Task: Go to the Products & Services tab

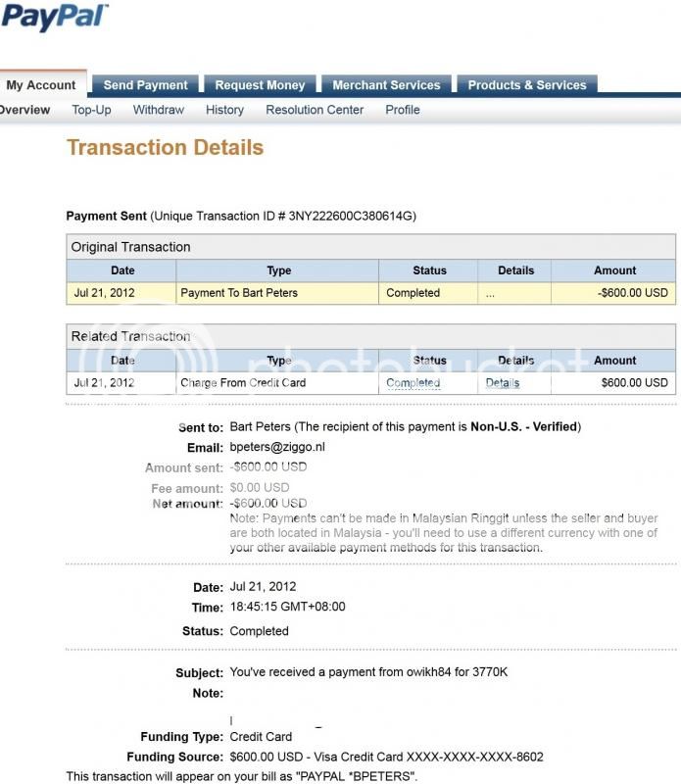Action: 525,85
